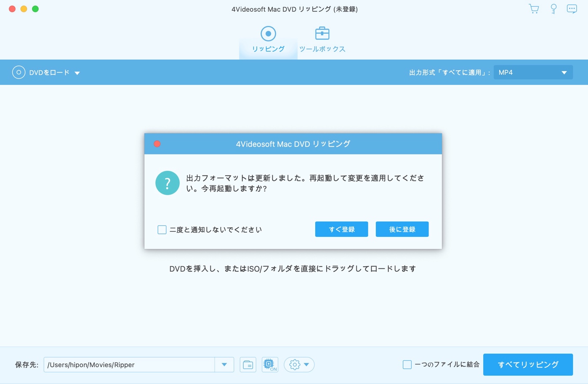Click the key registration icon
The image size is (588, 384).
[x=553, y=9]
